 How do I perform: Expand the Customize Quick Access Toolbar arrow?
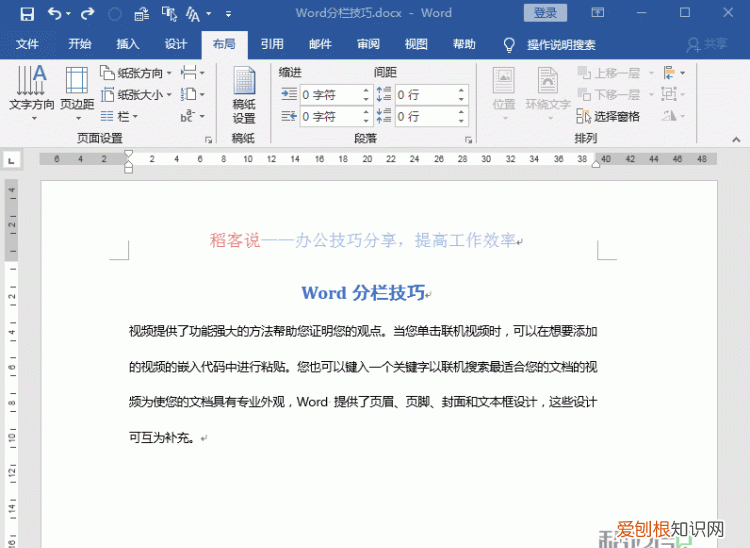(x=229, y=14)
